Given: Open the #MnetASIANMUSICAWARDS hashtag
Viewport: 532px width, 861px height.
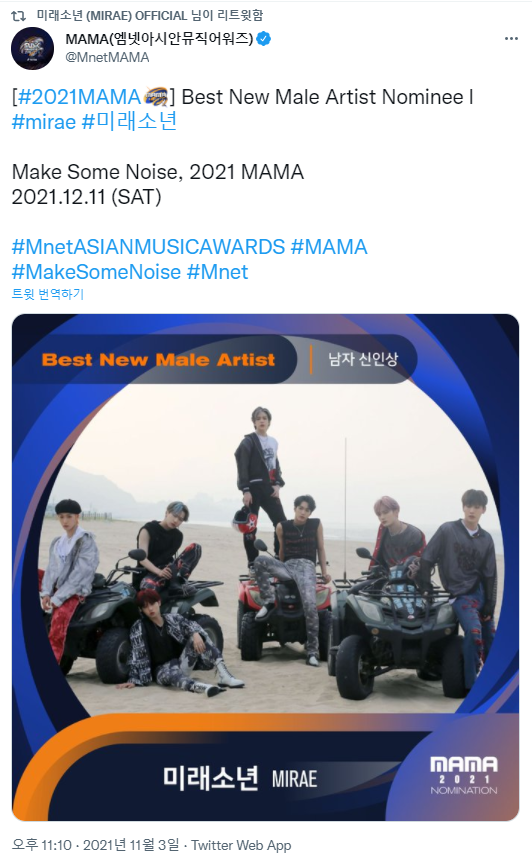Looking at the screenshot, I should (148, 247).
